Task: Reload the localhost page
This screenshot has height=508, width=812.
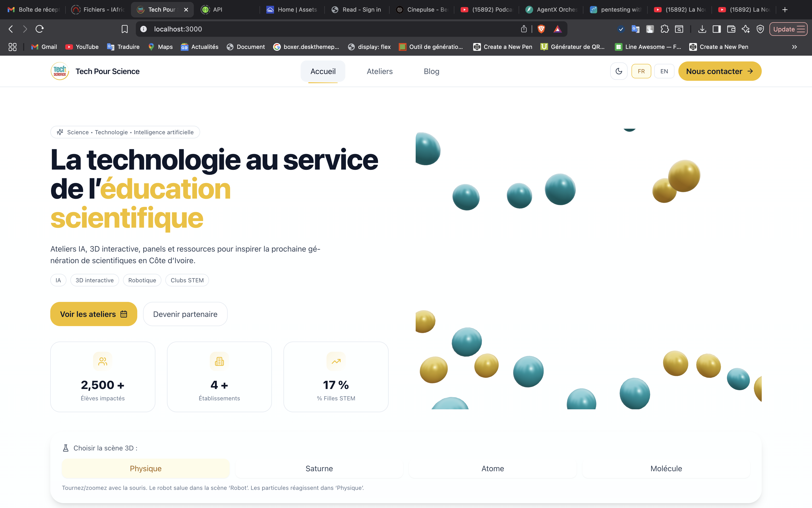Action: pyautogui.click(x=40, y=29)
